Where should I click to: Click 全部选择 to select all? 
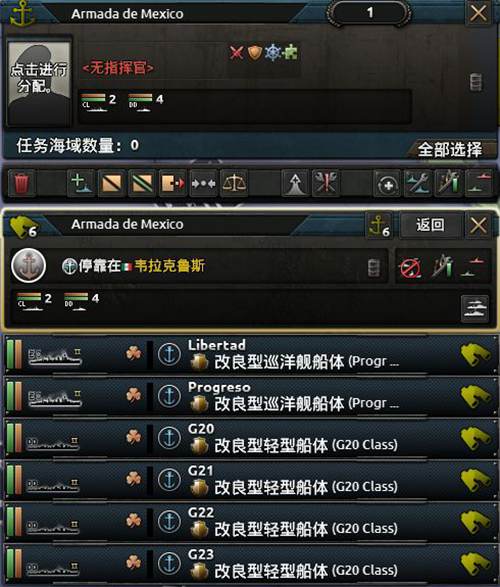[449, 149]
